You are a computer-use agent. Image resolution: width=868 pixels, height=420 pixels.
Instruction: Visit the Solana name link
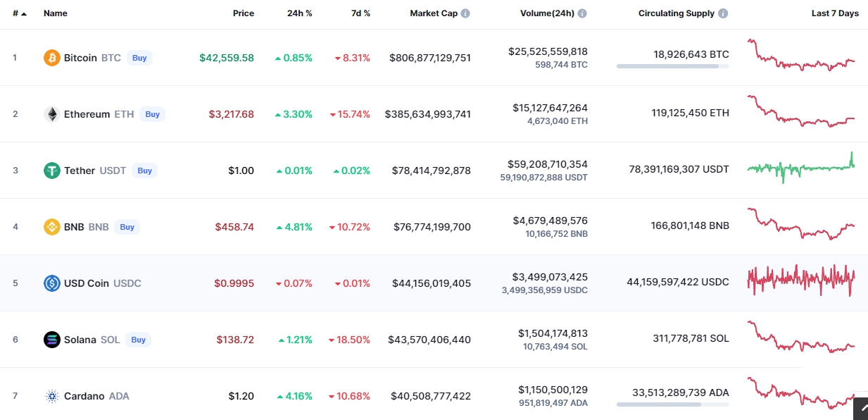tap(80, 340)
